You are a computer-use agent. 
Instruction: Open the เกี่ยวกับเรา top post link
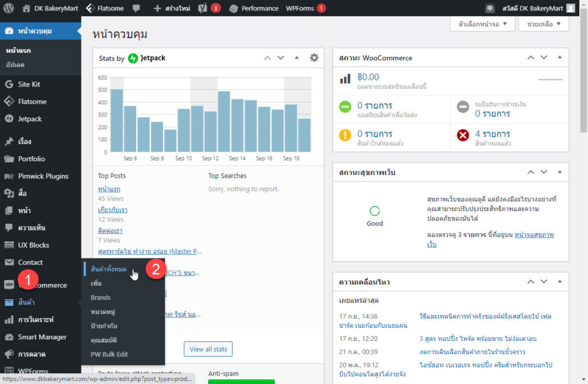(113, 210)
